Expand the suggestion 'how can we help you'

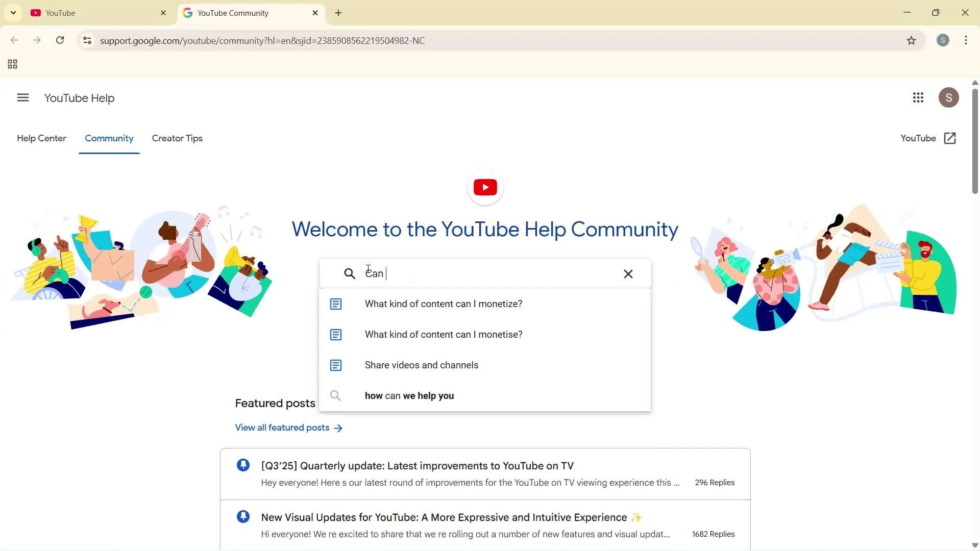[409, 395]
